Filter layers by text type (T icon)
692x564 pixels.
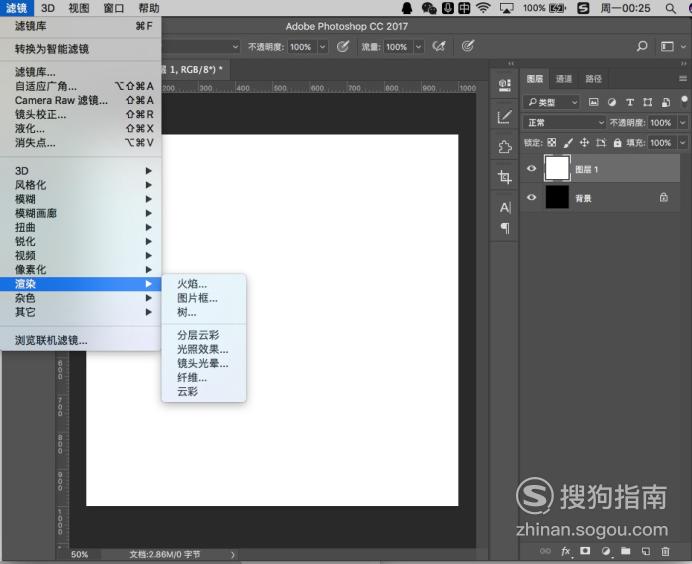630,102
